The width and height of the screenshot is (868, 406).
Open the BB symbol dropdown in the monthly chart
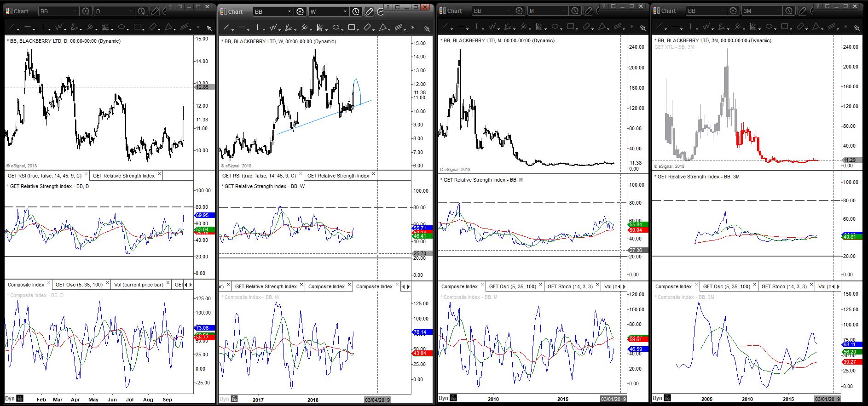point(509,11)
